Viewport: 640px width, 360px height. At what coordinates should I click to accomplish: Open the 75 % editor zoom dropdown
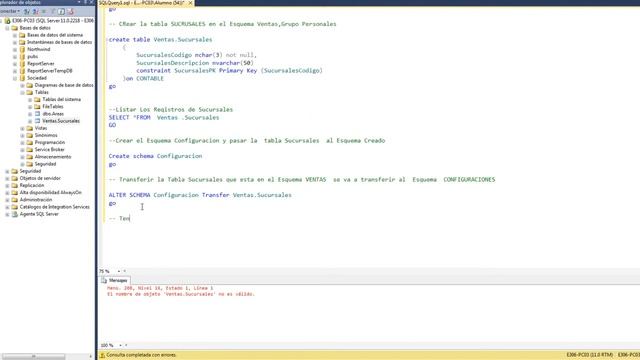click(119, 271)
